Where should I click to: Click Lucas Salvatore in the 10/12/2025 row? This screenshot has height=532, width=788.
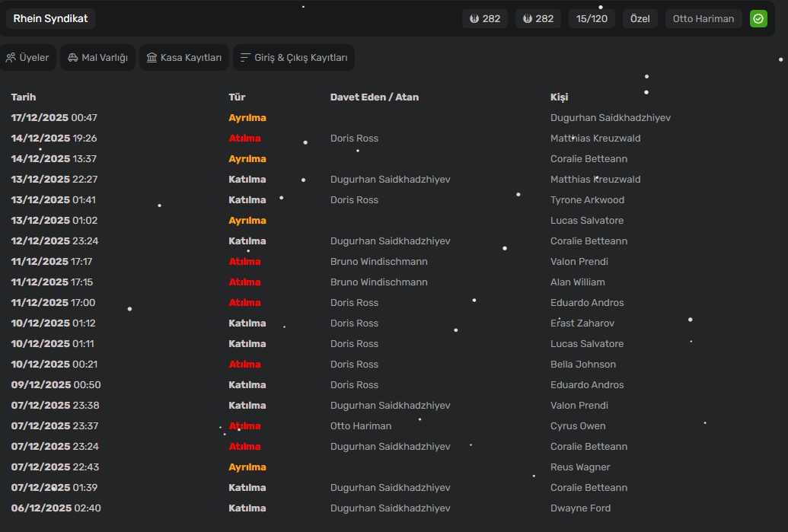[587, 344]
